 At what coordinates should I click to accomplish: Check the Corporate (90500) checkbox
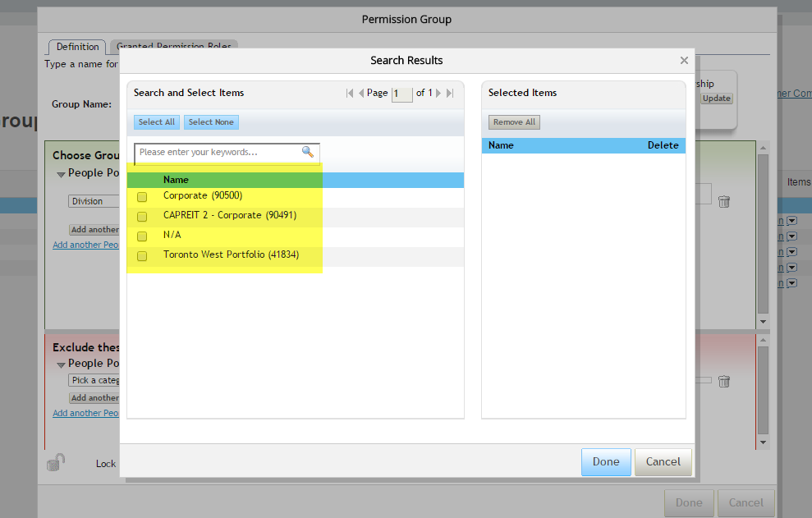click(x=142, y=197)
